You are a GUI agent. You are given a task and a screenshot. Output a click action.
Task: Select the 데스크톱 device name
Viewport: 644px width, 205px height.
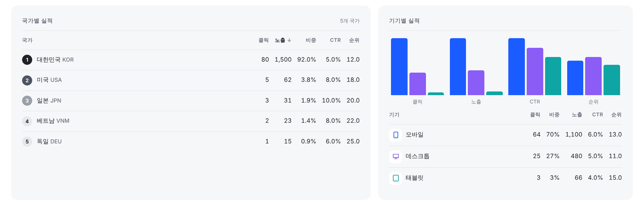click(x=418, y=156)
